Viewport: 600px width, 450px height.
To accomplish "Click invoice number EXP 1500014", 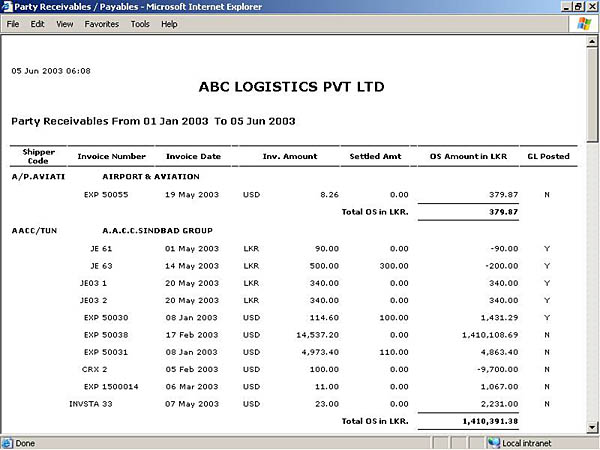I will (111, 386).
